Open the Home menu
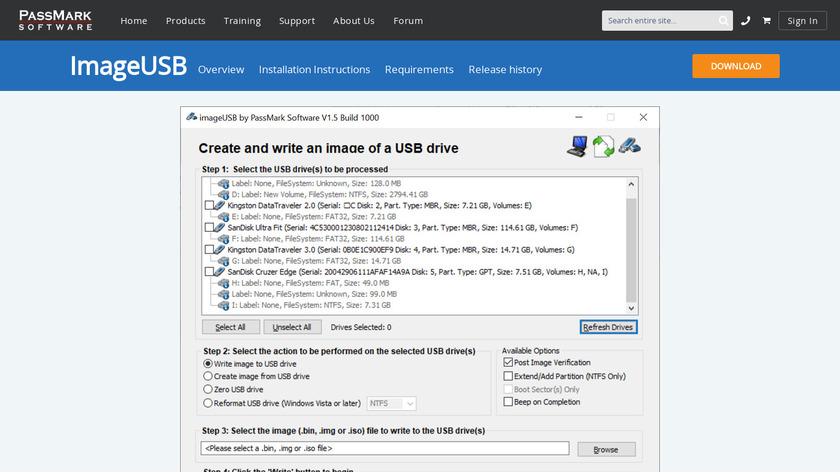Image resolution: width=840 pixels, height=472 pixels. [x=133, y=20]
